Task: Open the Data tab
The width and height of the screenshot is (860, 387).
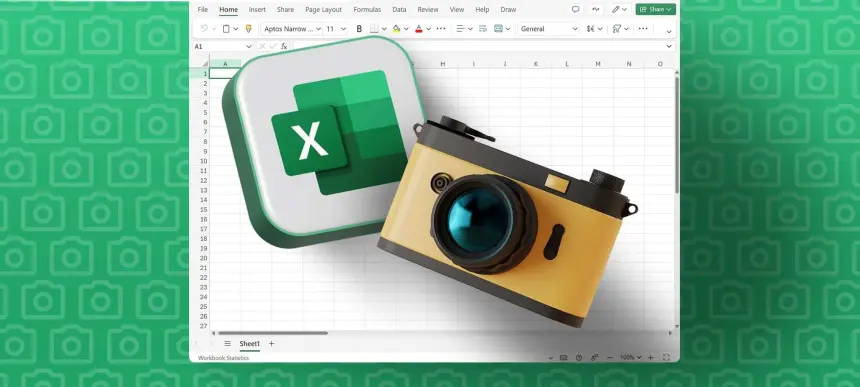Action: tap(399, 9)
